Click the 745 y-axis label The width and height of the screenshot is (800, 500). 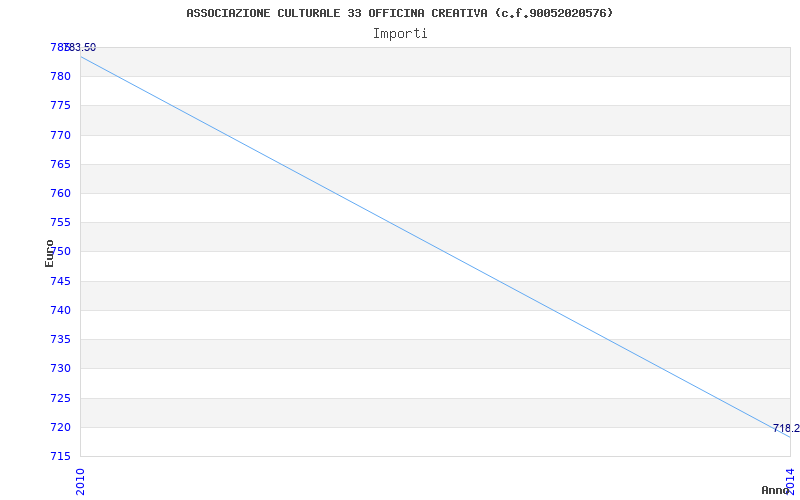tap(61, 281)
